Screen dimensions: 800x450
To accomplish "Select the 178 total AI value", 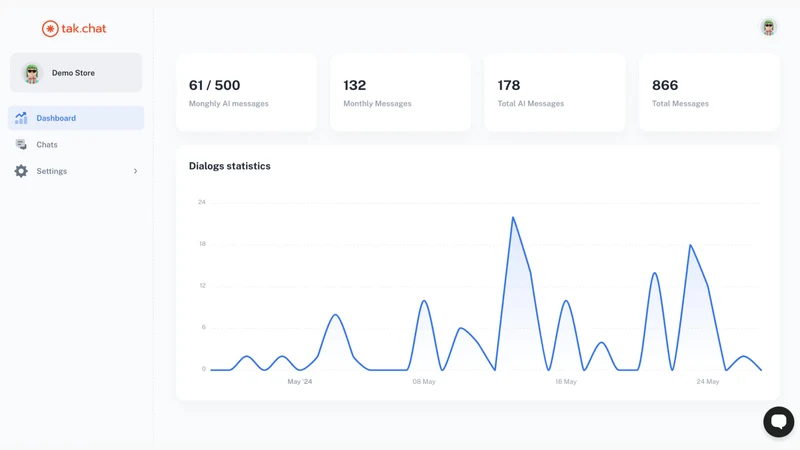I will (509, 85).
